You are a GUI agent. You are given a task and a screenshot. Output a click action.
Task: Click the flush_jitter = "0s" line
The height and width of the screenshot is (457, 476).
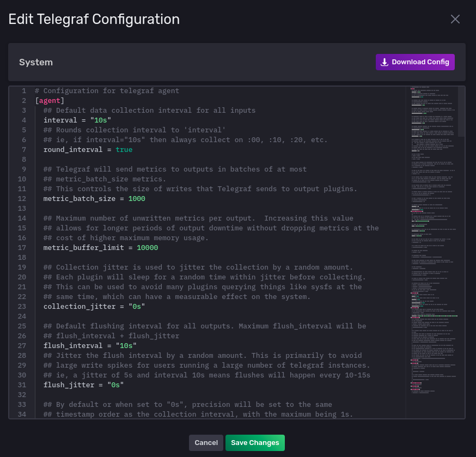point(83,385)
